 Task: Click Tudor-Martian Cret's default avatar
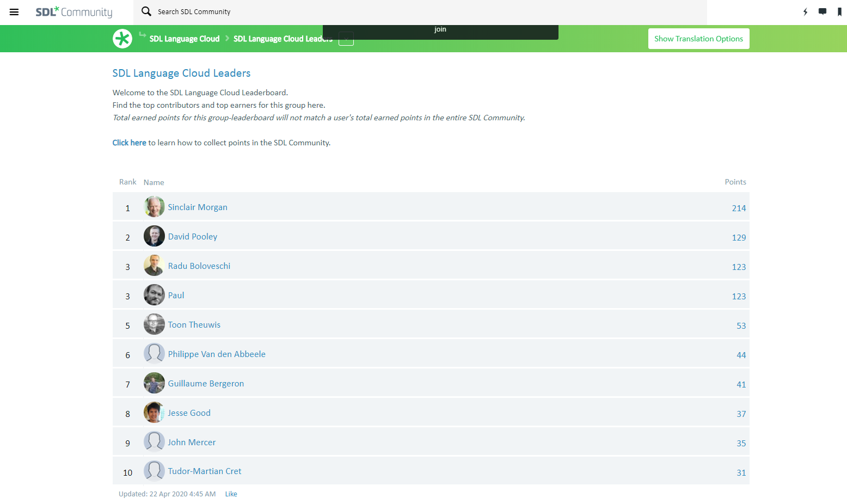[154, 471]
